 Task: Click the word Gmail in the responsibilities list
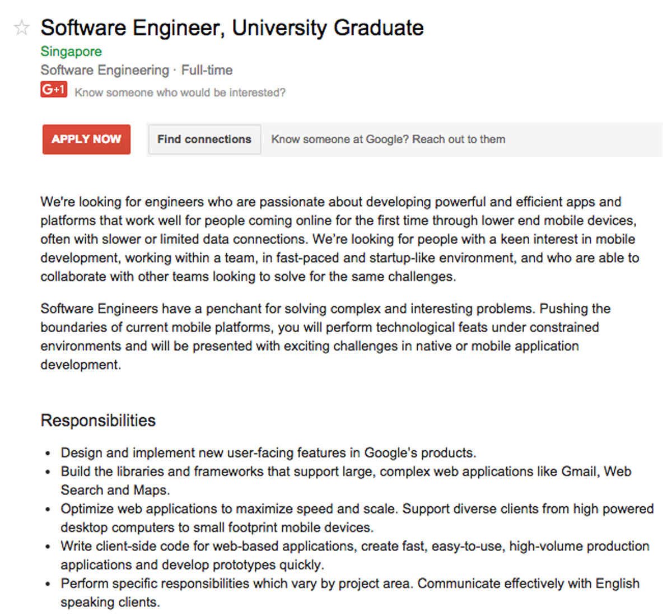tap(580, 472)
